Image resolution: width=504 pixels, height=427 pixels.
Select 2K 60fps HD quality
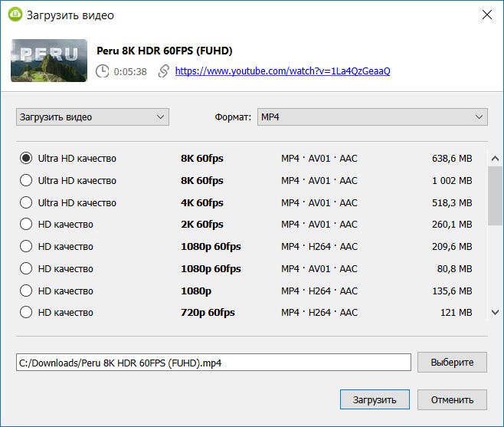tap(26, 225)
